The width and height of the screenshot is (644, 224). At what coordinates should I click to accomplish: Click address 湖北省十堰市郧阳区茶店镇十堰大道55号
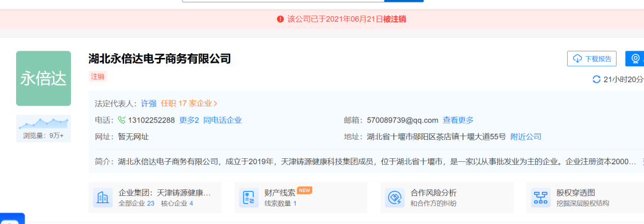coord(436,137)
